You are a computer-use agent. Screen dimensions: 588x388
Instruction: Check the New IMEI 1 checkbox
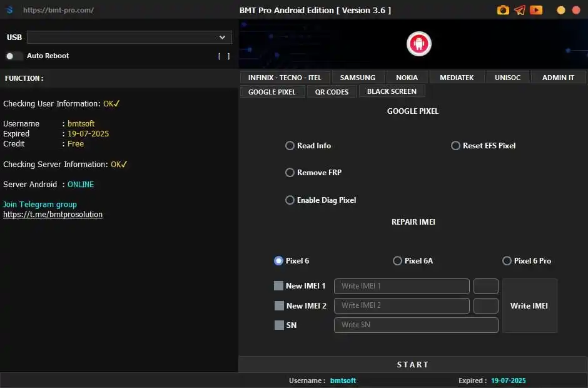[x=278, y=286]
